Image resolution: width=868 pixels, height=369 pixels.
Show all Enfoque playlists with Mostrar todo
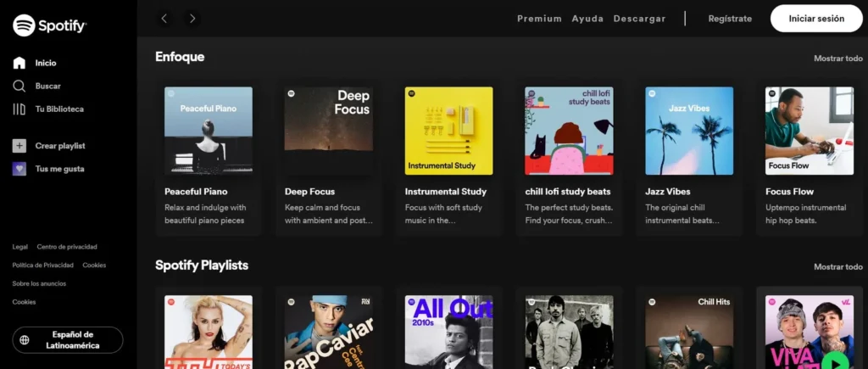pyautogui.click(x=838, y=59)
